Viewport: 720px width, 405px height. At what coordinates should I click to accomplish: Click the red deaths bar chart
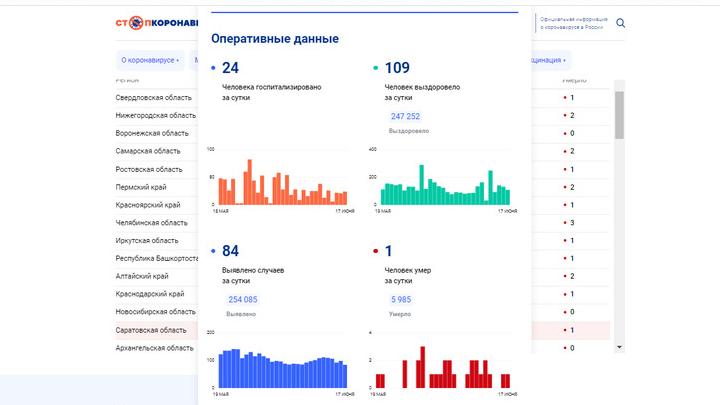coord(445,368)
